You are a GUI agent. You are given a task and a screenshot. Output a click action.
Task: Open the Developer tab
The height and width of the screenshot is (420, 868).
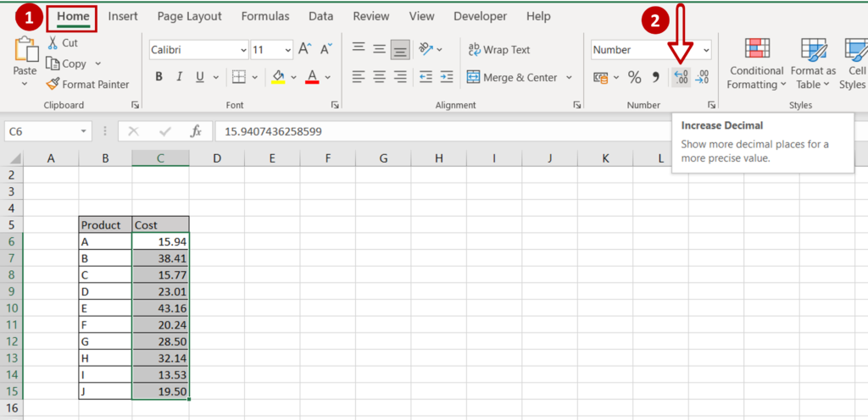pyautogui.click(x=480, y=17)
